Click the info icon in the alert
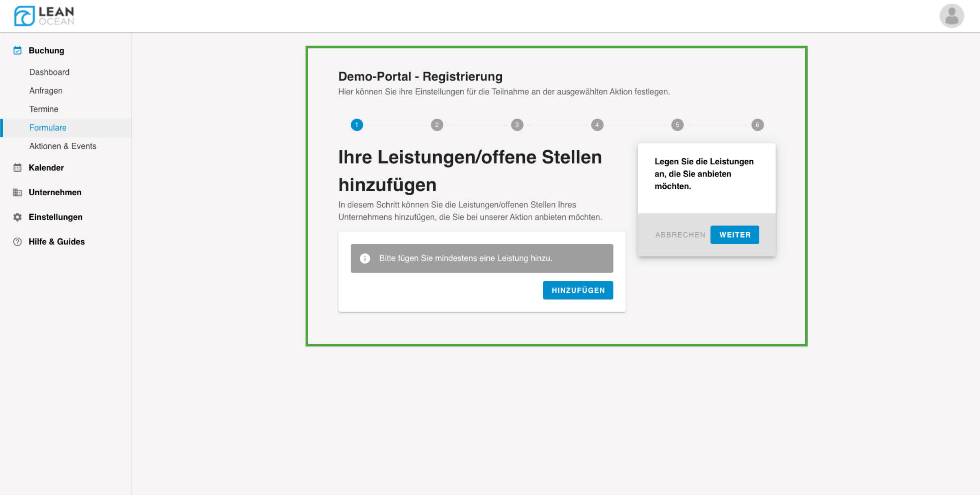 (365, 258)
